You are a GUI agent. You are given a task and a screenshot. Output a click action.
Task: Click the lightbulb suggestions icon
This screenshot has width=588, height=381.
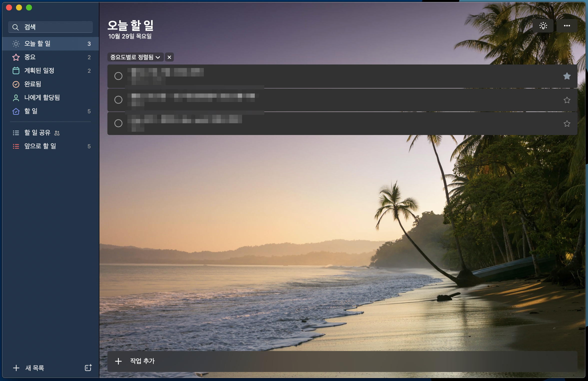[x=543, y=26]
